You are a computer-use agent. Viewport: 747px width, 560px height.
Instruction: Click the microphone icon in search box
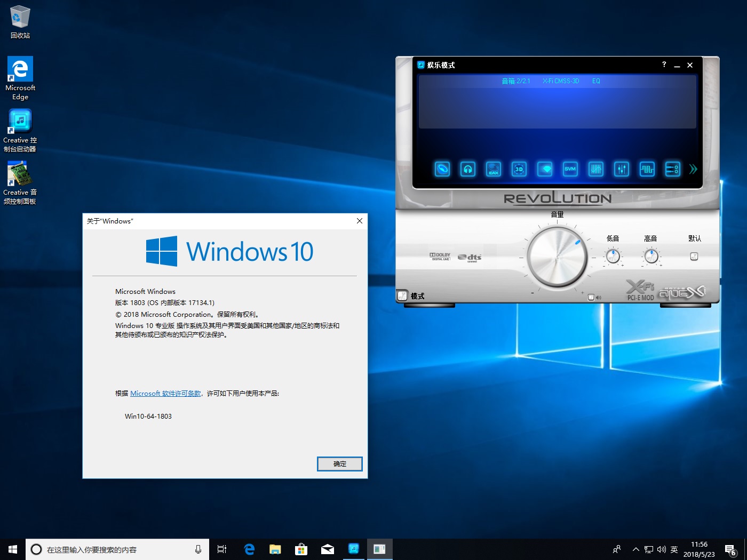[x=198, y=549]
